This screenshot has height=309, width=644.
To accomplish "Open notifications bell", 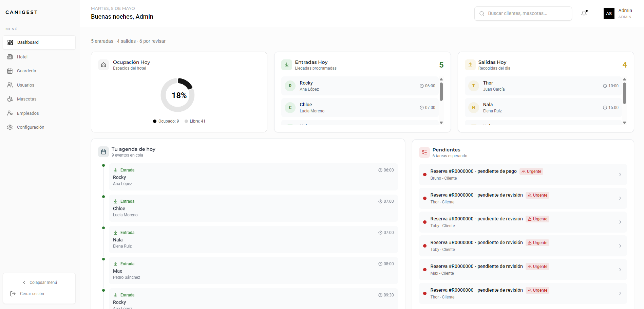I will (584, 14).
